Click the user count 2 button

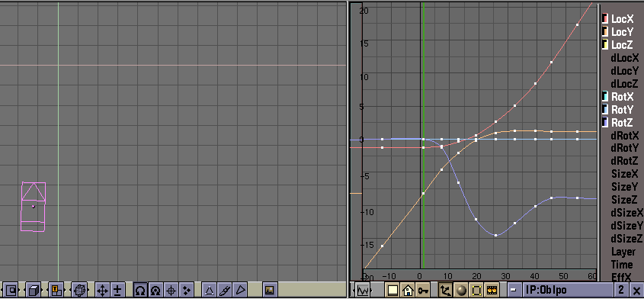coord(621,290)
